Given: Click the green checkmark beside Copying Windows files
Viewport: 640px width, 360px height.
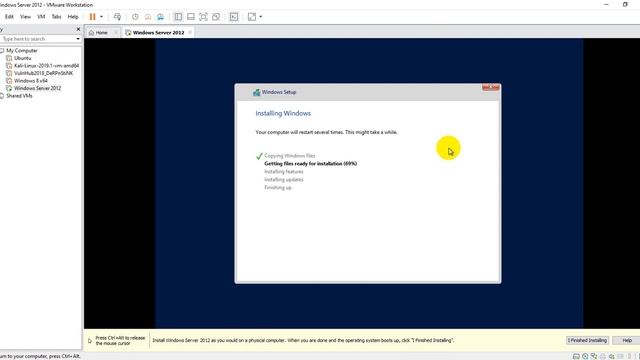Looking at the screenshot, I should point(259,156).
